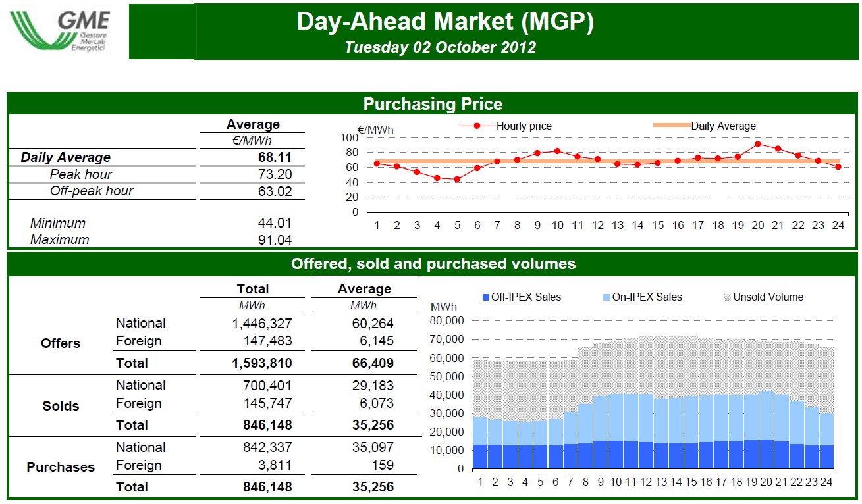
Task: Click the Unsold Volume legend swatch
Action: click(x=728, y=297)
